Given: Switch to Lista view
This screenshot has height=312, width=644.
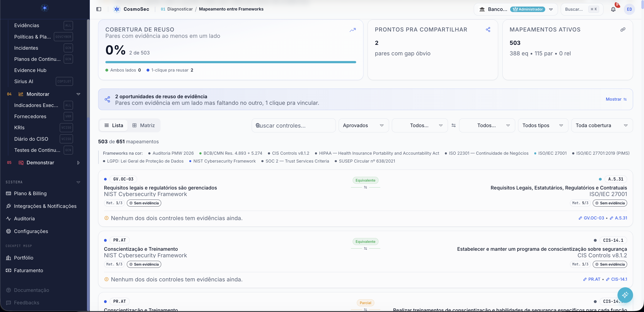Looking at the screenshot, I should pos(113,125).
